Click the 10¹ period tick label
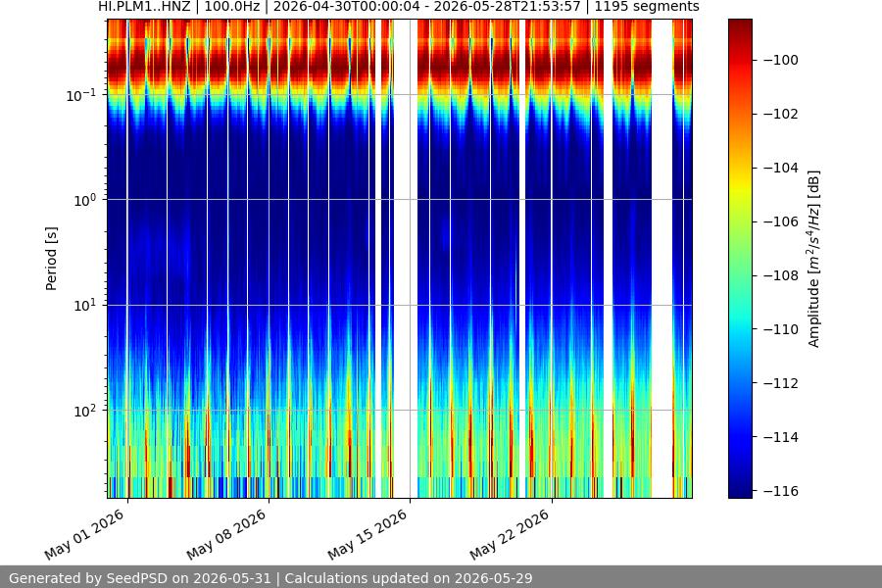 [x=84, y=305]
